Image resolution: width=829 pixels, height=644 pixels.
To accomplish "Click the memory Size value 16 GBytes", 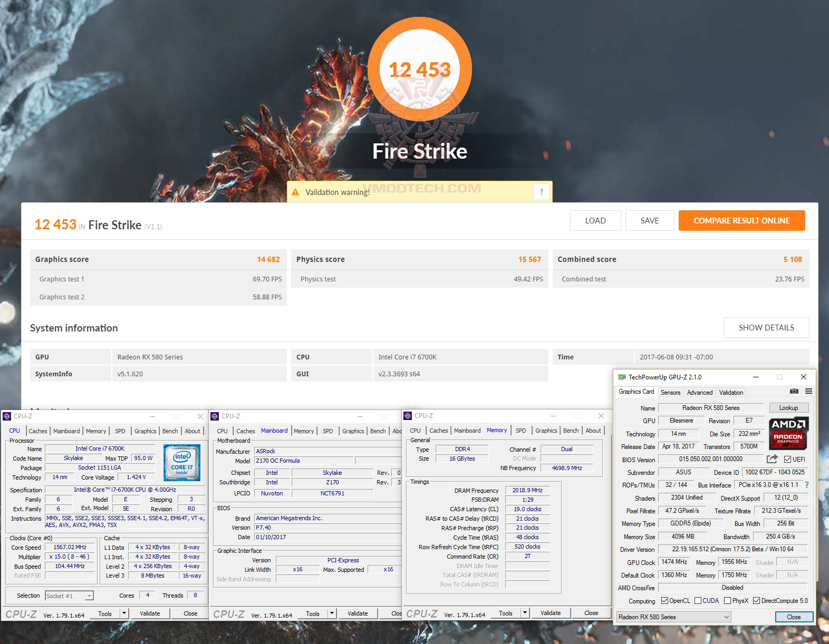I will click(x=462, y=458).
